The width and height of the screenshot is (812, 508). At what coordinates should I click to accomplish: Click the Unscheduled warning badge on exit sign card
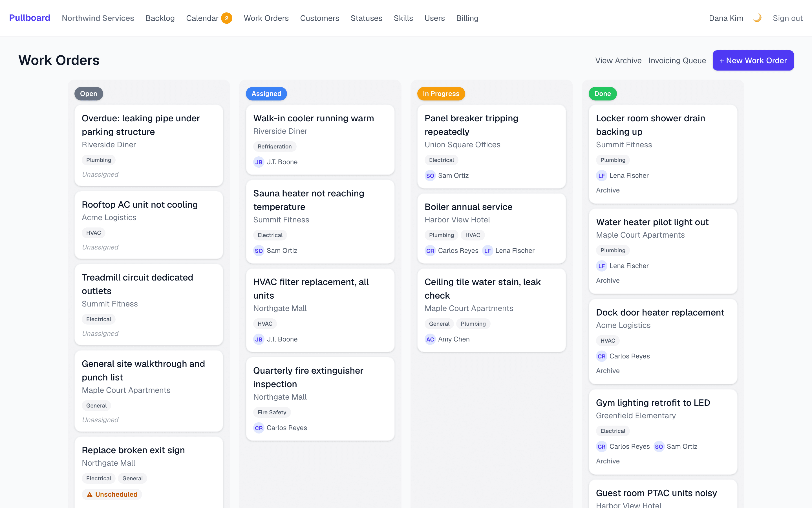pyautogui.click(x=112, y=494)
